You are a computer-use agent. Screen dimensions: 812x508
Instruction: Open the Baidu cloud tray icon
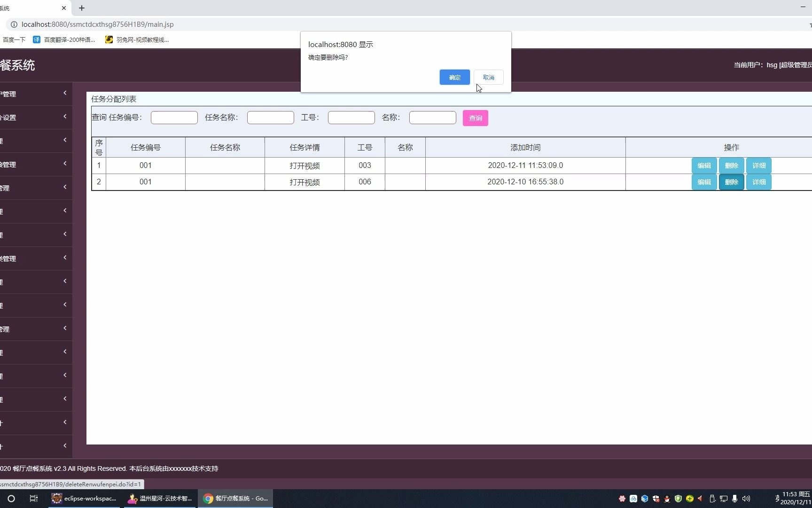(x=633, y=499)
